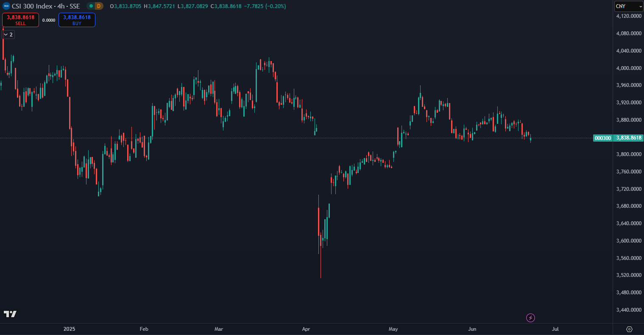644x335 pixels.
Task: Click the 3,480.0000 price axis label
Action: click(628, 292)
